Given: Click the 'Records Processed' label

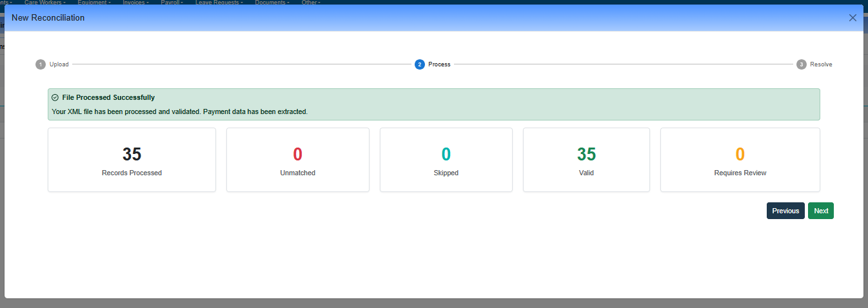Looking at the screenshot, I should coord(132,173).
